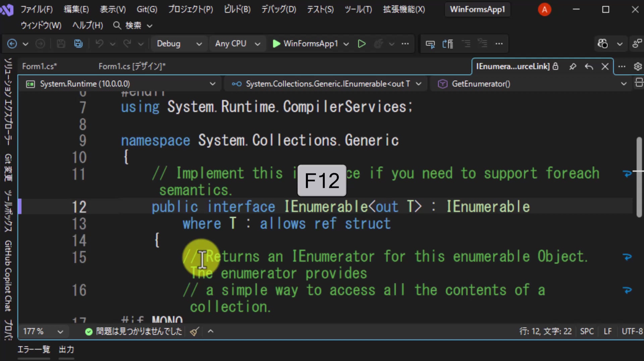Open the GetEnumerator member dropdown
This screenshot has width=644, height=361.
pos(624,84)
